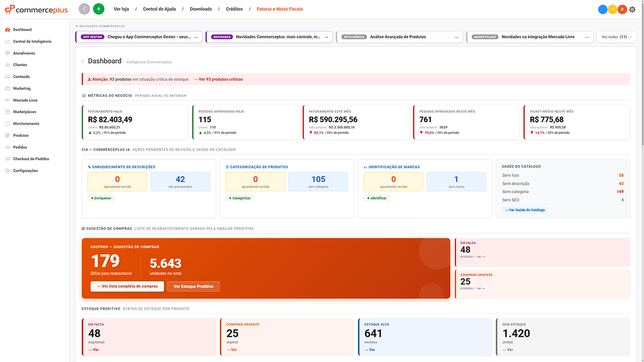
Task: Click the Sem SEO 4 row
Action: pos(563,200)
